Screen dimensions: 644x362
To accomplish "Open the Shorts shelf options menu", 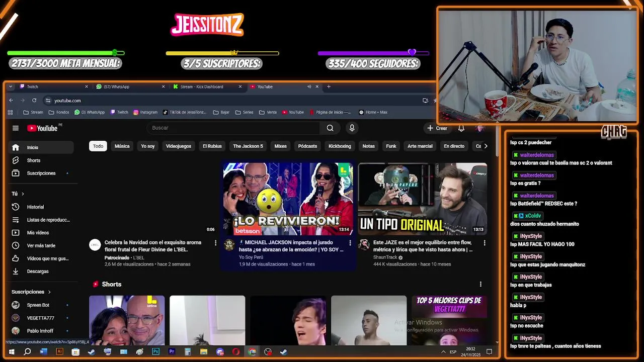I will (x=480, y=285).
